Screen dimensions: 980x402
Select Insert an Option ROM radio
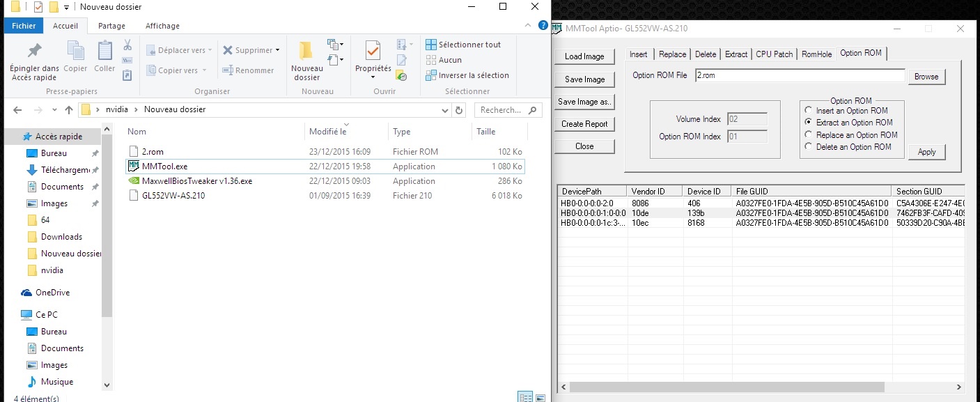(x=808, y=111)
